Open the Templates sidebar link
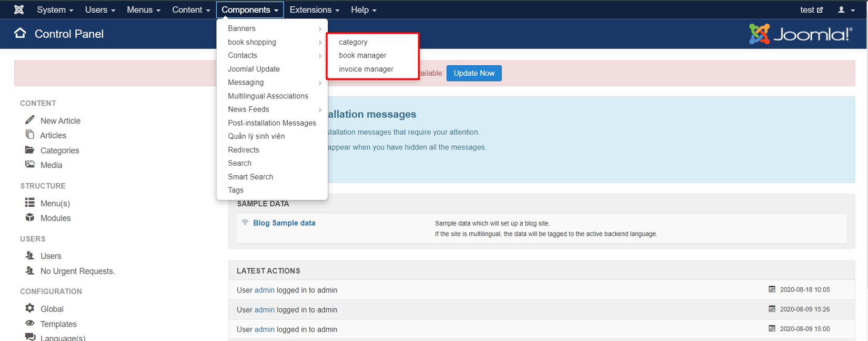Screen dimensions: 868x341 (58, 324)
